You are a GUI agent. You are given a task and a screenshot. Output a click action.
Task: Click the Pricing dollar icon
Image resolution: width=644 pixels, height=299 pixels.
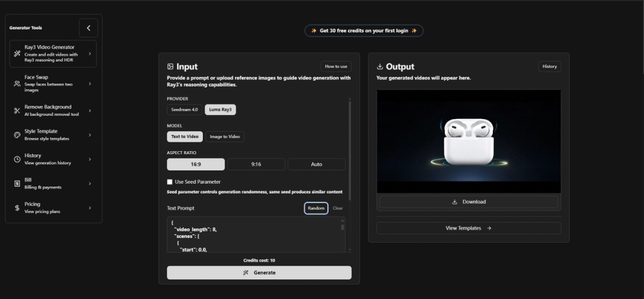17,208
